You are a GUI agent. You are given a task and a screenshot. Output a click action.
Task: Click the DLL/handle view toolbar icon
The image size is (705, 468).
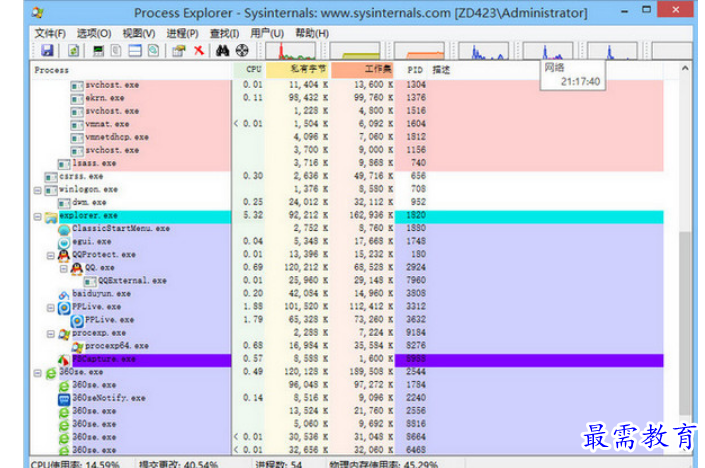pos(153,50)
